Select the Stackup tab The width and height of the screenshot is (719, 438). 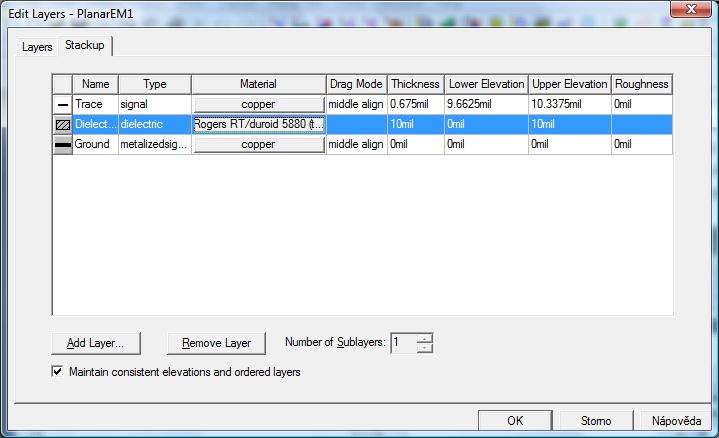click(x=85, y=45)
